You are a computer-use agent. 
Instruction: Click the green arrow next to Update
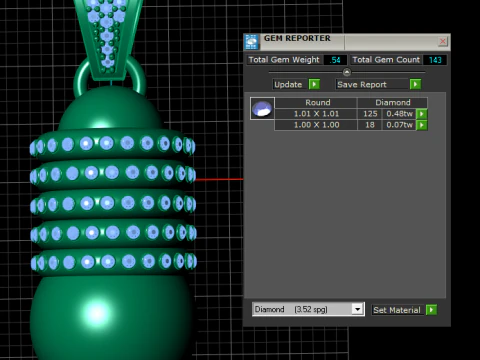coord(314,84)
